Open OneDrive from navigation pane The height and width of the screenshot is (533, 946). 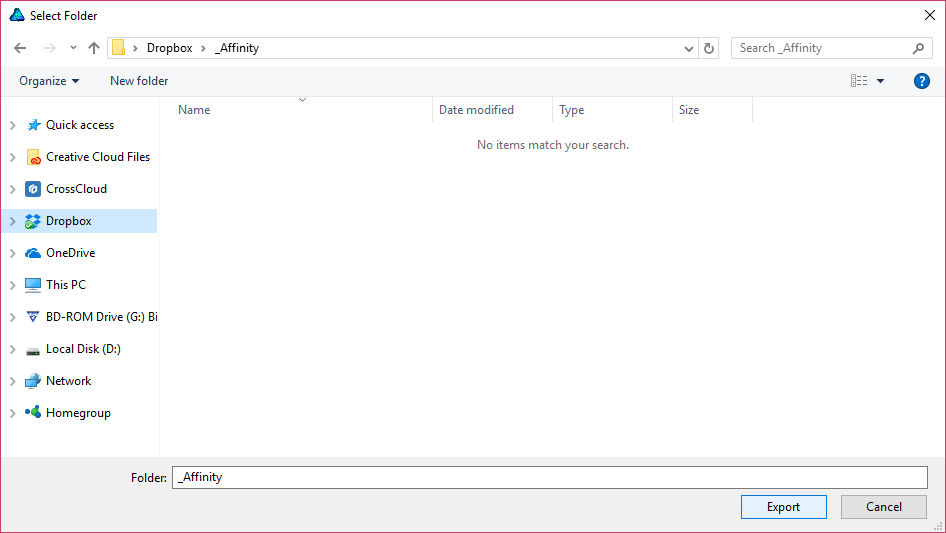[x=68, y=253]
